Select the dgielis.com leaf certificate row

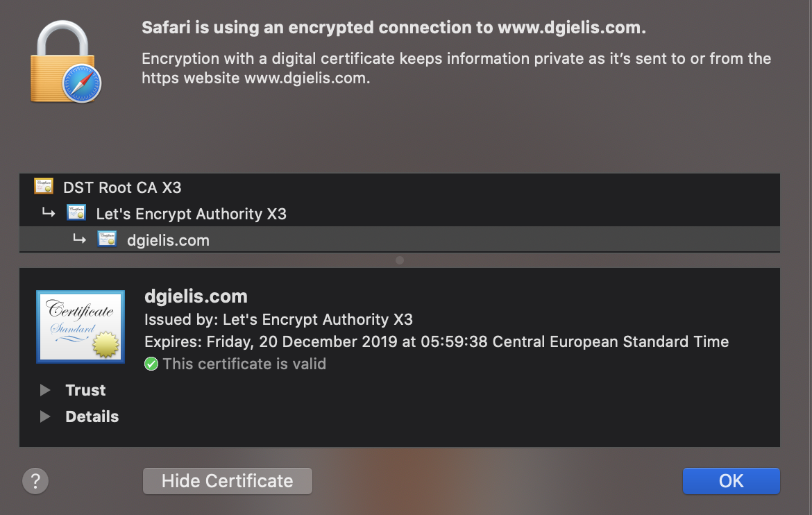(168, 241)
